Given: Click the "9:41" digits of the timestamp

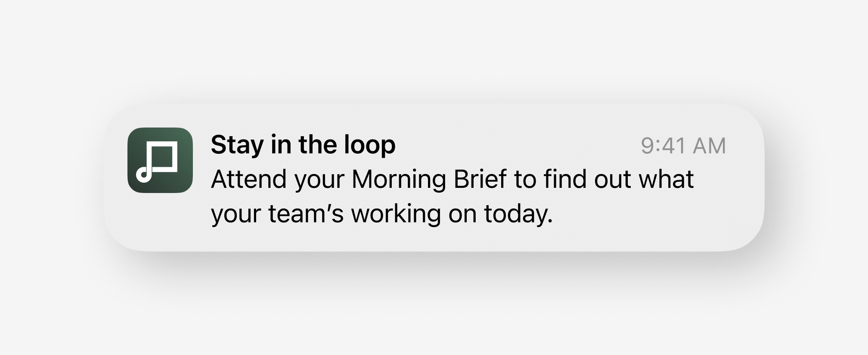Looking at the screenshot, I should click(x=663, y=146).
